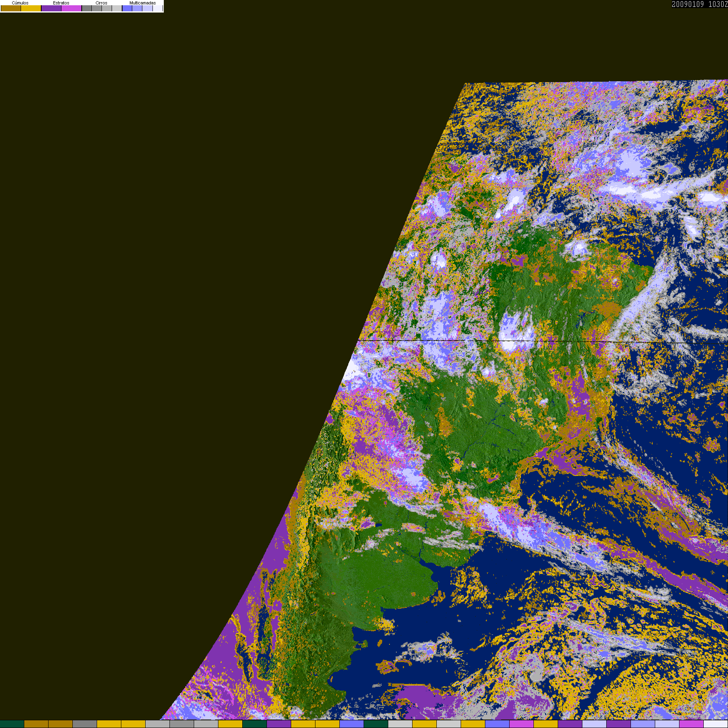Click the yellow Cúmulos legend swatch
Screen dimensions: 728x728
[x=31, y=8]
